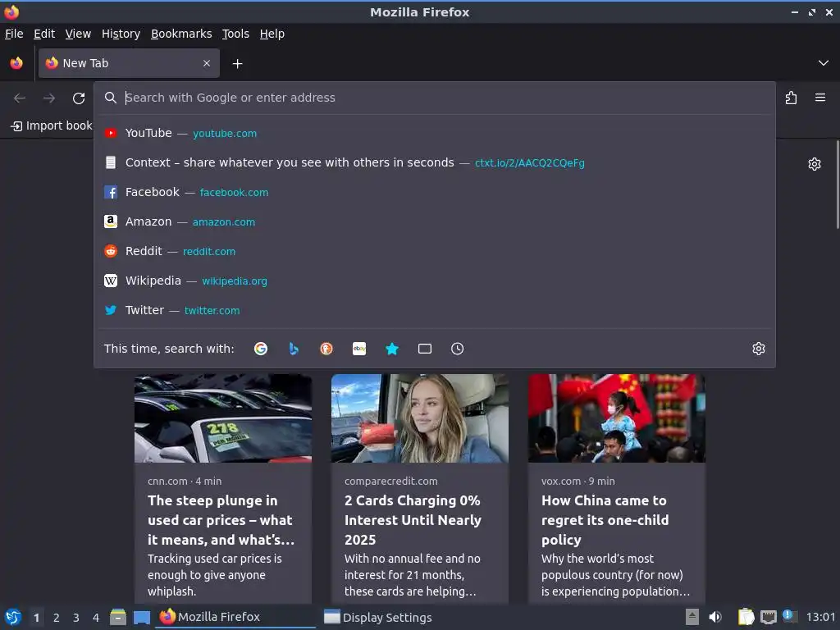Open the View menu

[x=78, y=34]
